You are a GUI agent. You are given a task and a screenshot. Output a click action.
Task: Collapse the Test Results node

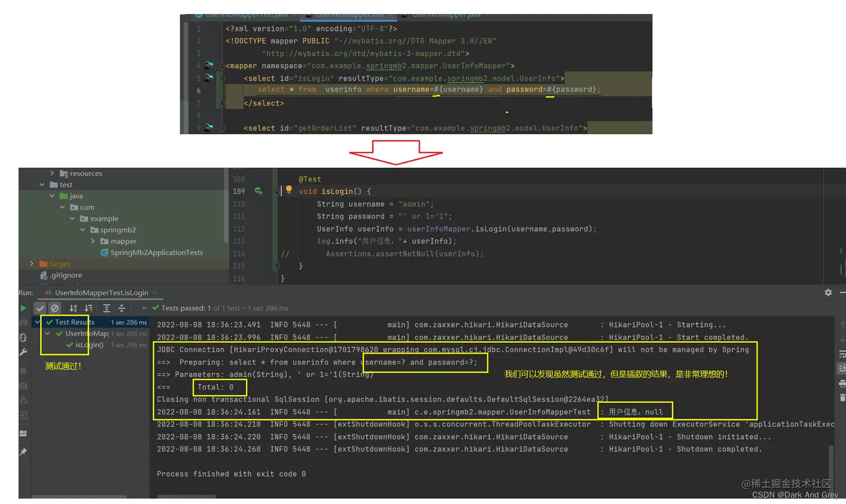pos(37,322)
